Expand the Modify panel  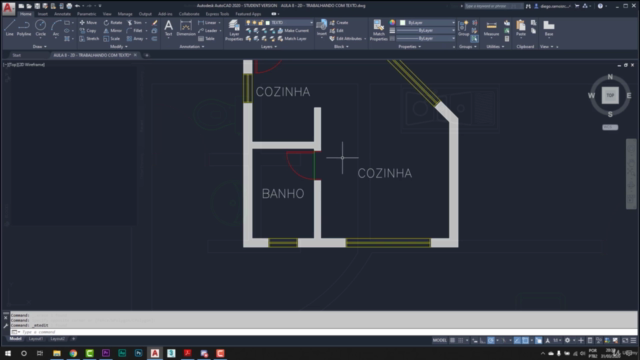coord(119,47)
